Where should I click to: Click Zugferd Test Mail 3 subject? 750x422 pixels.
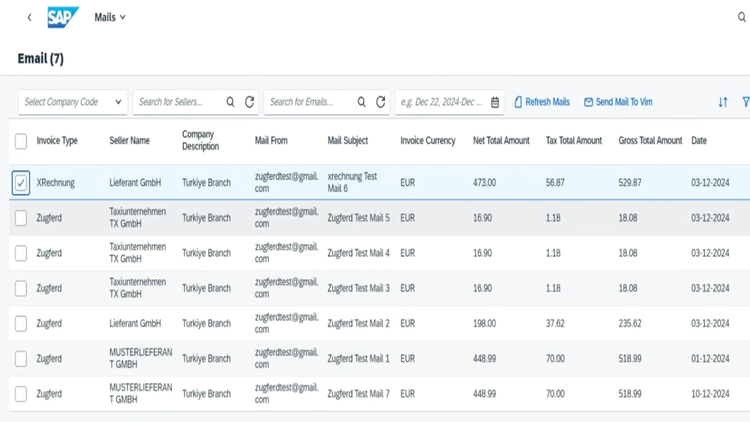tap(358, 289)
